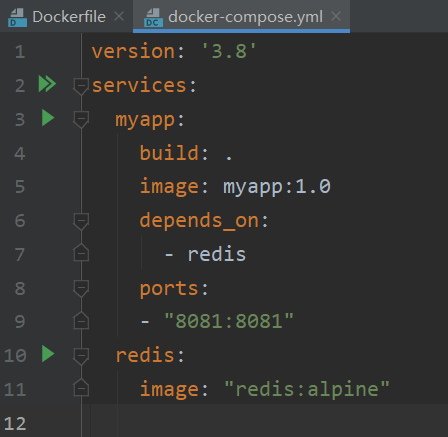
Task: Collapse the redis block fold marker
Action: pos(81,357)
